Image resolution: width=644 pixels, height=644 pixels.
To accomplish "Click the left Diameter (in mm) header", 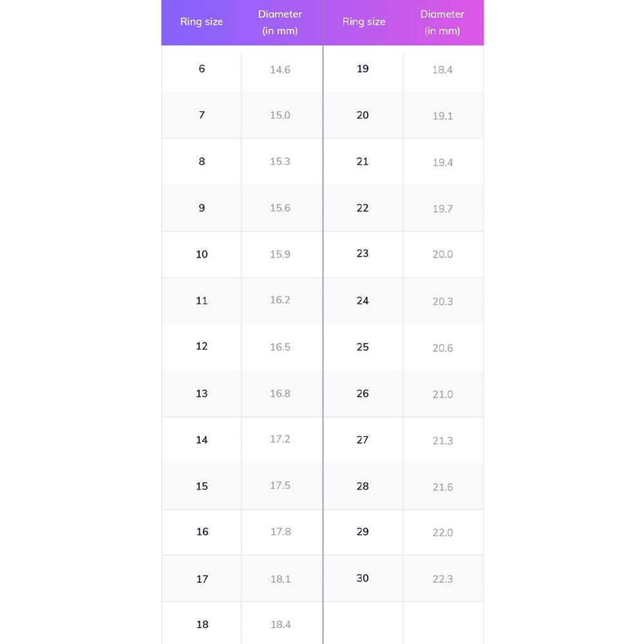I will (280, 23).
